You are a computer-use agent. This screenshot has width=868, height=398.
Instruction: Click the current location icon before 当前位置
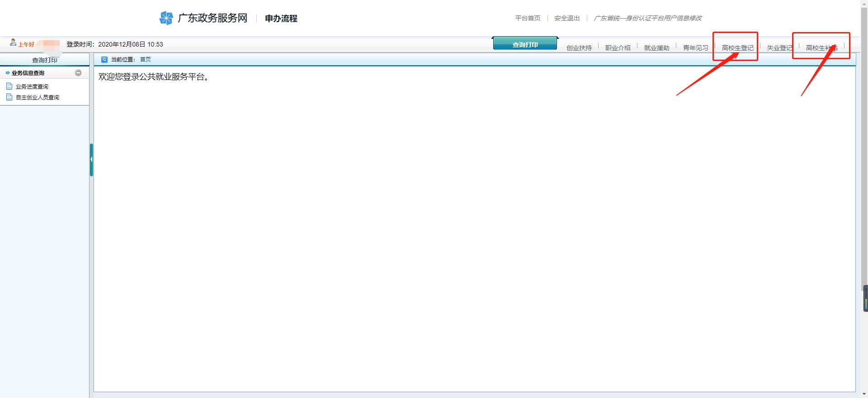tap(104, 60)
